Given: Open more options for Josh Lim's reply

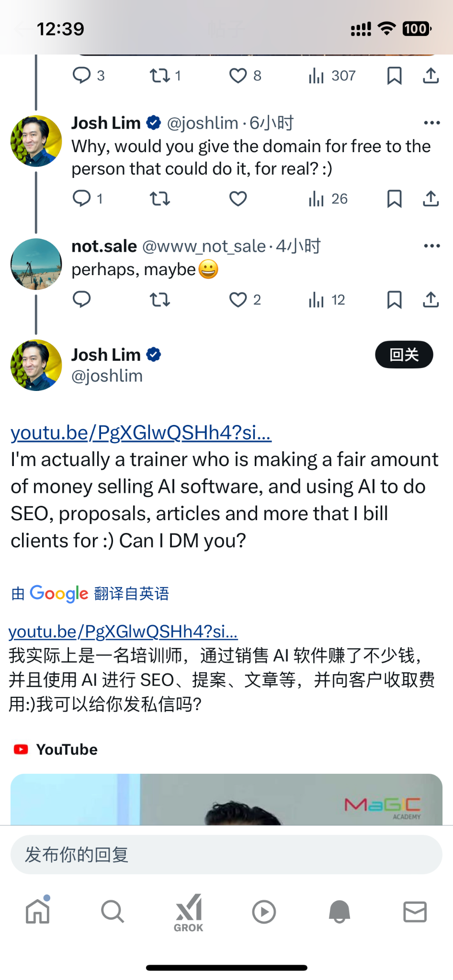Looking at the screenshot, I should coord(432,123).
